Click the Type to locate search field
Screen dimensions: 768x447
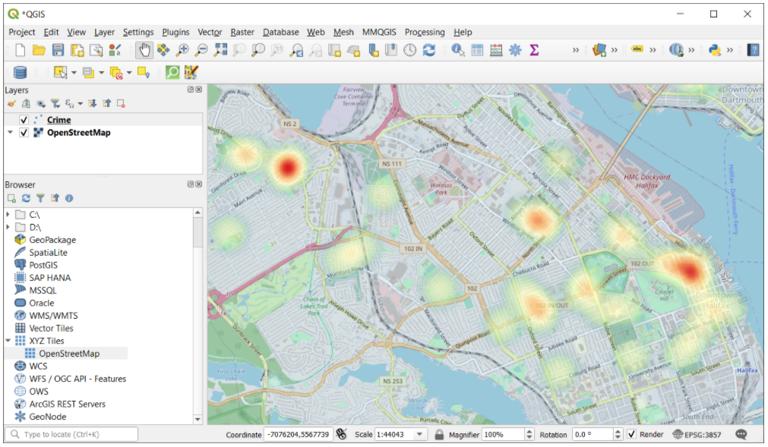pos(72,434)
